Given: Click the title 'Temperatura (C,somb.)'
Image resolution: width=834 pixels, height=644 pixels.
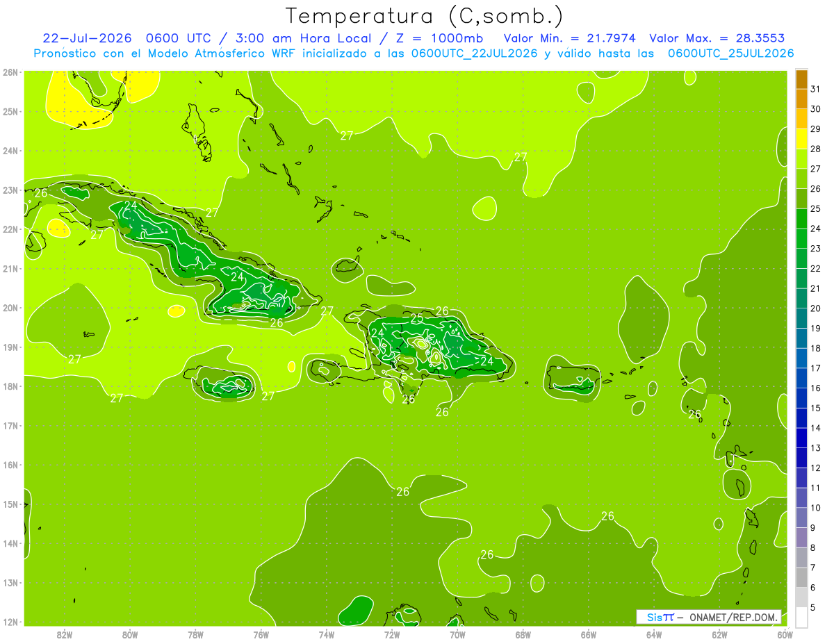Looking at the screenshot, I should pos(424,16).
